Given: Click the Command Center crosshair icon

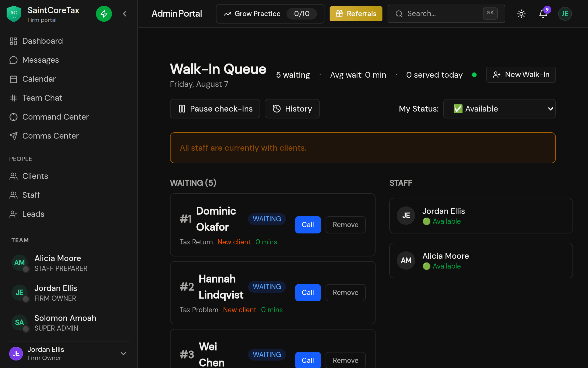Looking at the screenshot, I should 13,117.
